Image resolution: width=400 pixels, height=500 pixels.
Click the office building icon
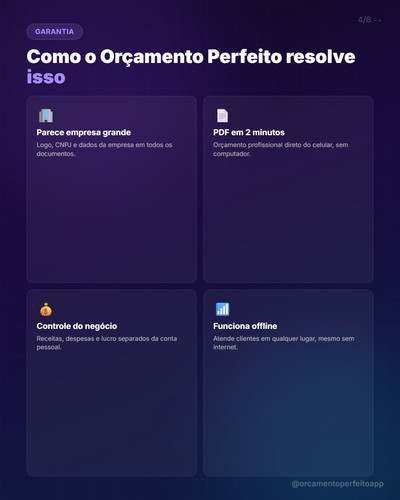(x=46, y=115)
